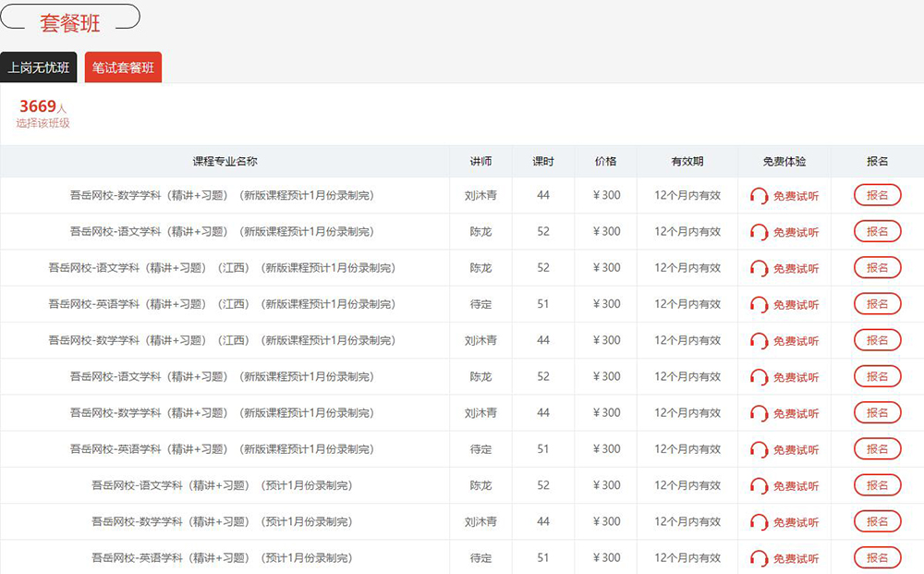Click 报名 for 英语学科 (预计1月份录制完) course

[x=877, y=557]
